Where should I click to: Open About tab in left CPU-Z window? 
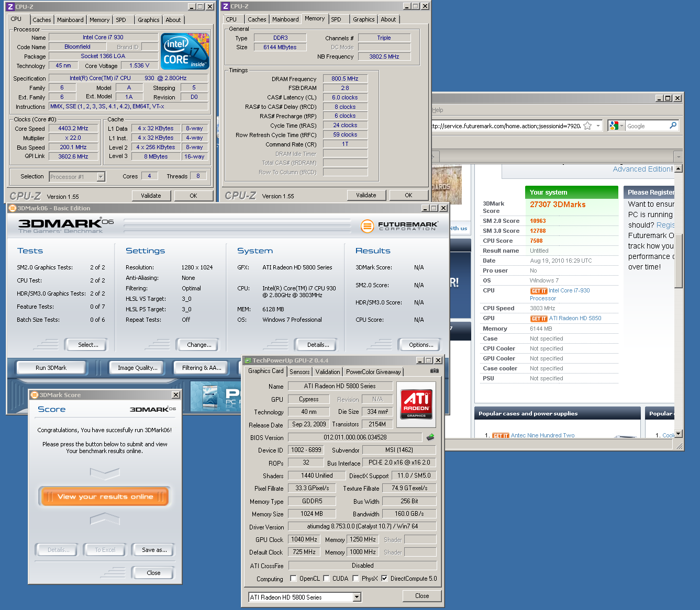[x=173, y=20]
